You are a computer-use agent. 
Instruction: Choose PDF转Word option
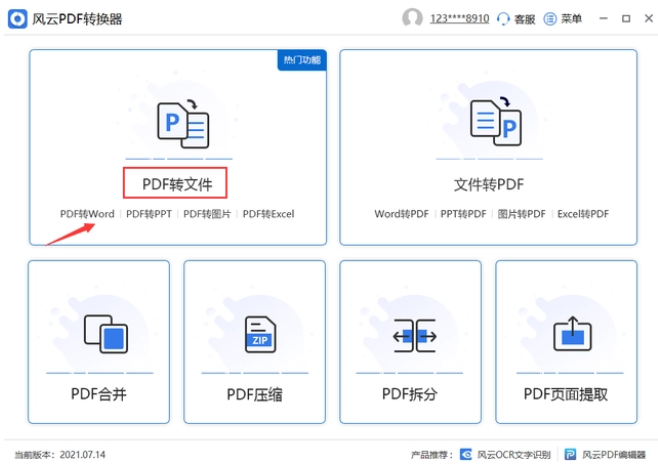(87, 214)
